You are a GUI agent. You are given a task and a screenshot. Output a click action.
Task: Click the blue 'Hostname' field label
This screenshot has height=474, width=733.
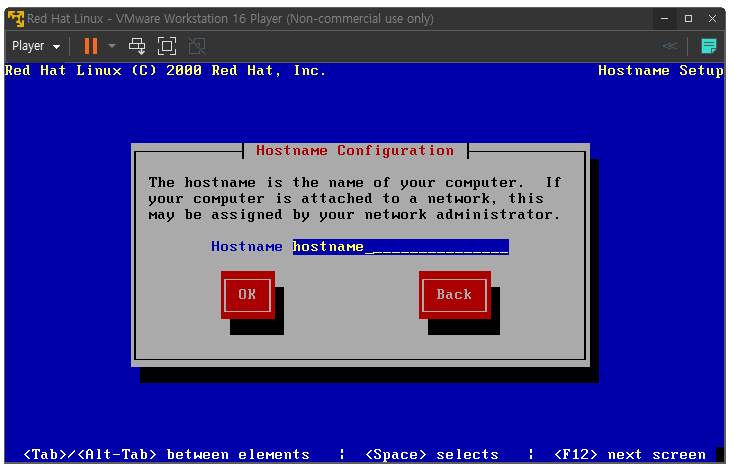[x=246, y=246]
